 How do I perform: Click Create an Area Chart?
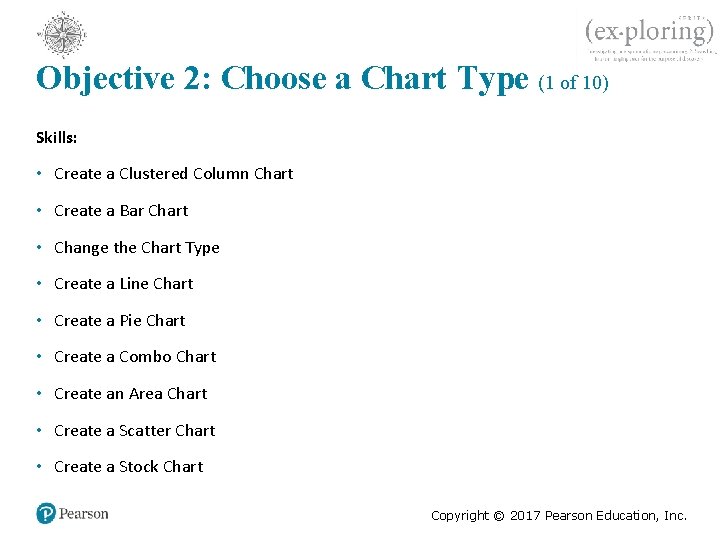(x=131, y=394)
